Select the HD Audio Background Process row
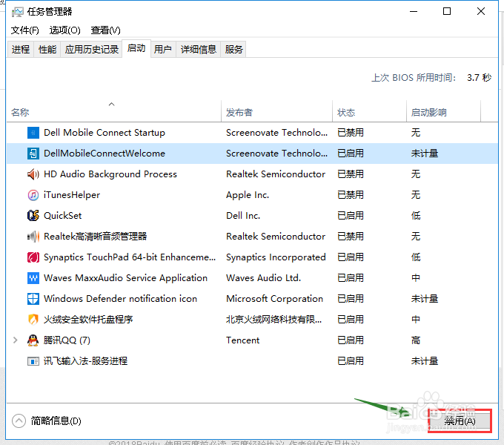 tap(252, 174)
